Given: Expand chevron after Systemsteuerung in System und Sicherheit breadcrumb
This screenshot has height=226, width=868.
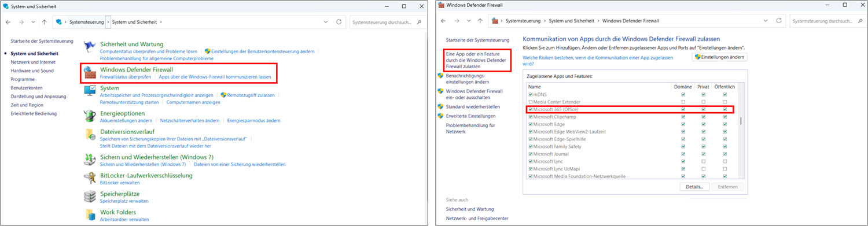Looking at the screenshot, I should click(x=108, y=22).
